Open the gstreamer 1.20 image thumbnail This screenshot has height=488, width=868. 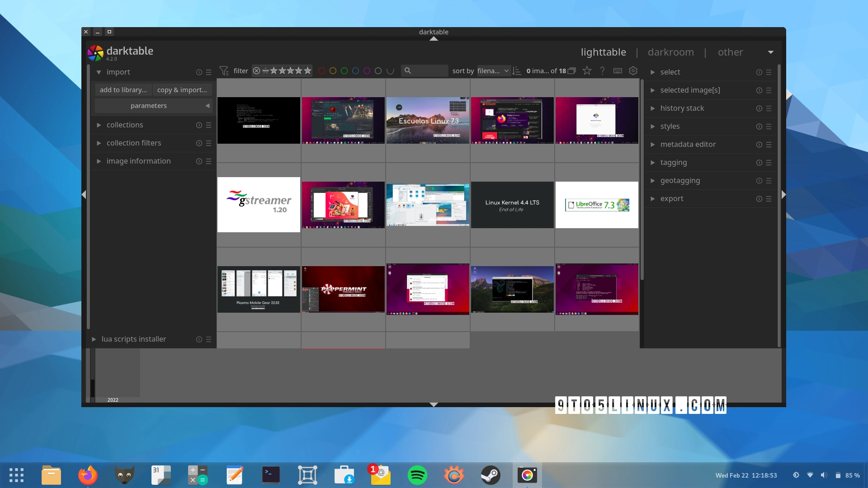pyautogui.click(x=259, y=205)
